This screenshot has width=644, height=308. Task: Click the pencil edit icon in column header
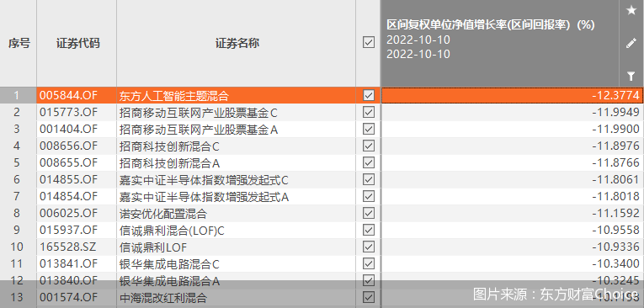point(631,43)
